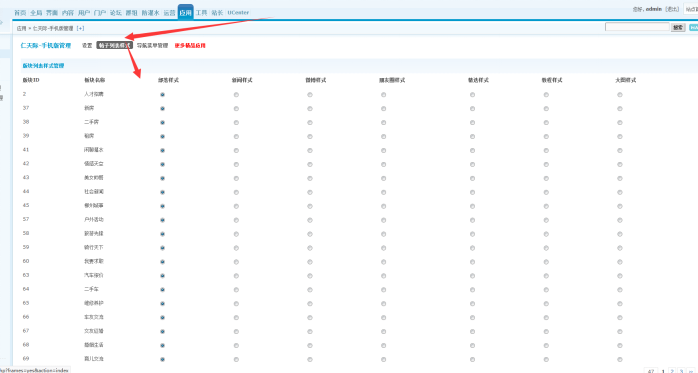The height and width of the screenshot is (373, 698).
Task: Select 大图样式 radio for forum ID 68
Action: (x=620, y=345)
